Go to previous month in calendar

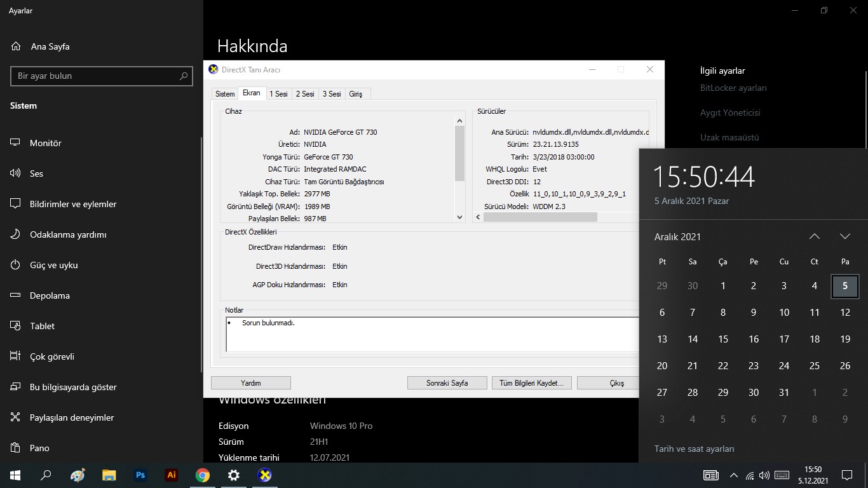point(815,236)
